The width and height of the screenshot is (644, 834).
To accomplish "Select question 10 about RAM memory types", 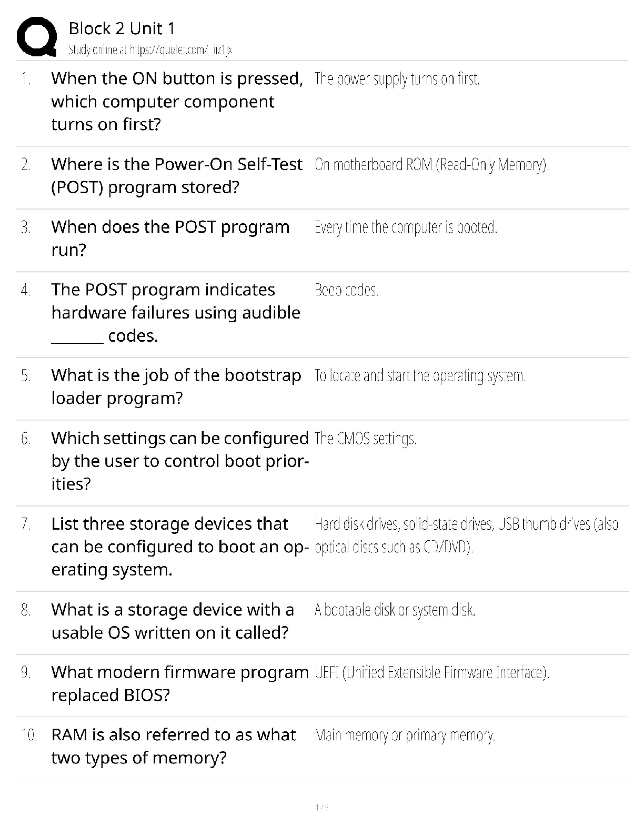I will pos(174,746).
